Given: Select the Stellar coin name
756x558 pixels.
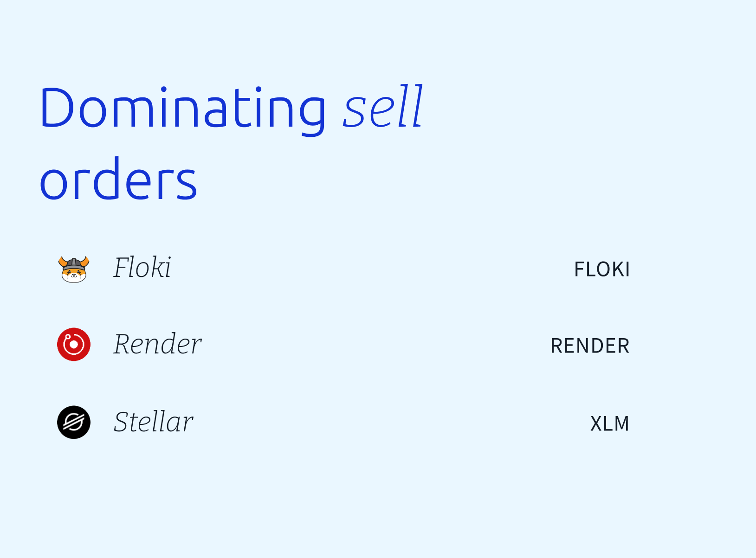Looking at the screenshot, I should 154,422.
